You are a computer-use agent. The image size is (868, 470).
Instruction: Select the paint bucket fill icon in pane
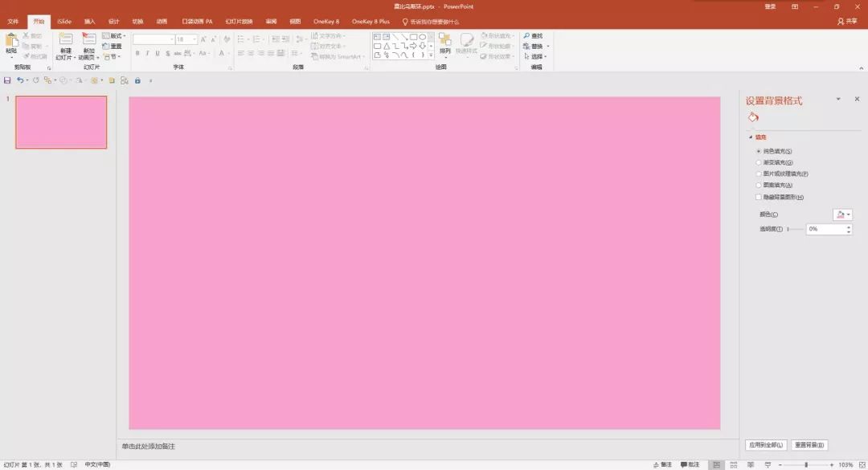(x=753, y=117)
